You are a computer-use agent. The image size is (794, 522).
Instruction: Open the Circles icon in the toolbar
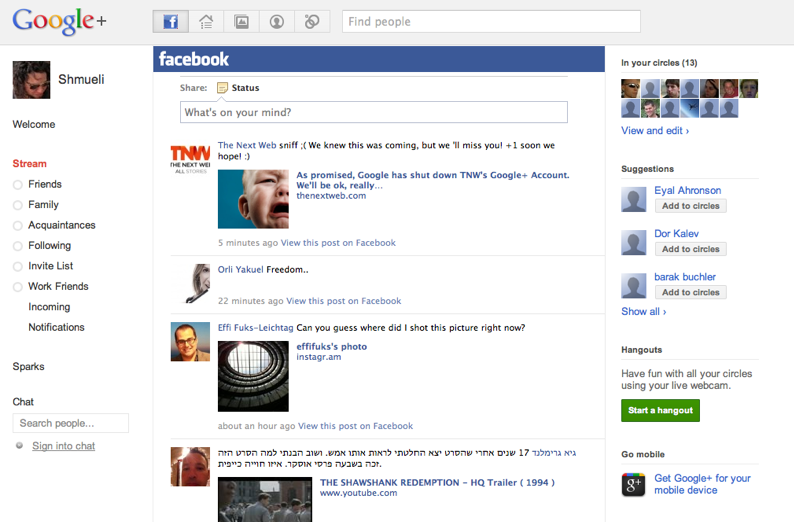(311, 21)
